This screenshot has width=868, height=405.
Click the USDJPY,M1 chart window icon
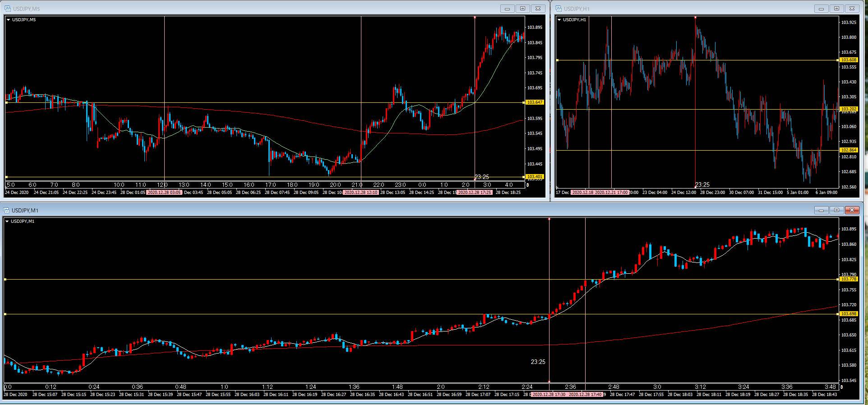coord(7,210)
